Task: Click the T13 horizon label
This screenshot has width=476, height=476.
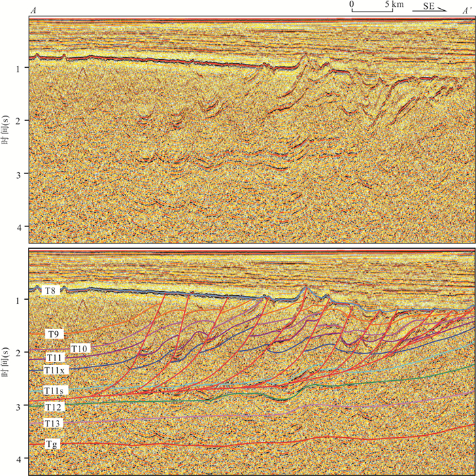Action: (x=53, y=424)
